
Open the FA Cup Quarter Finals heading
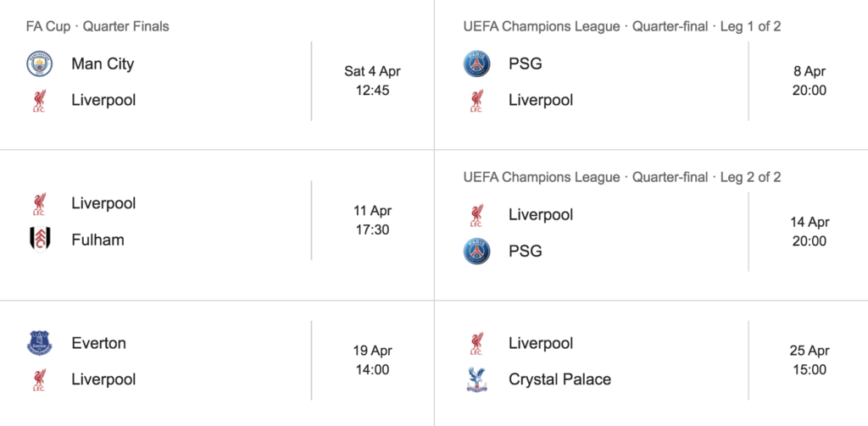(97, 26)
